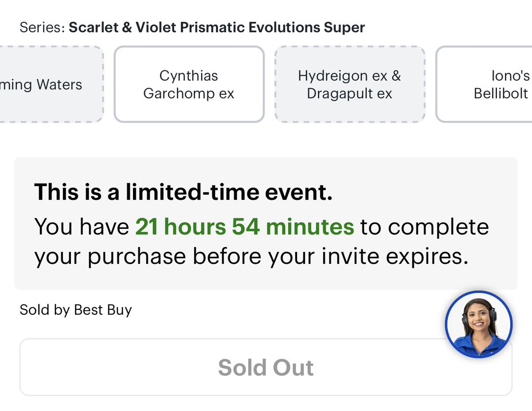Click the limited-time event heading
Viewport: 532px width, 411px height.
[183, 192]
